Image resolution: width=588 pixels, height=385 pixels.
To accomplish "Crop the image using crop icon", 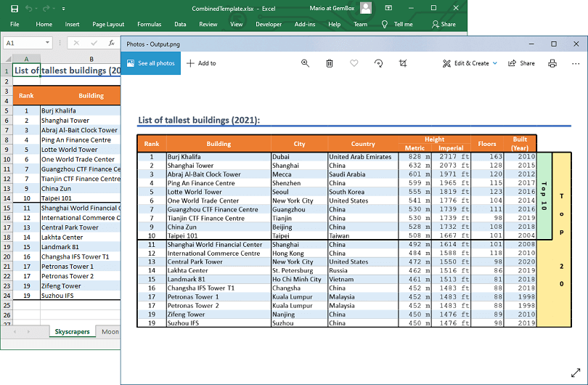I will coord(403,63).
